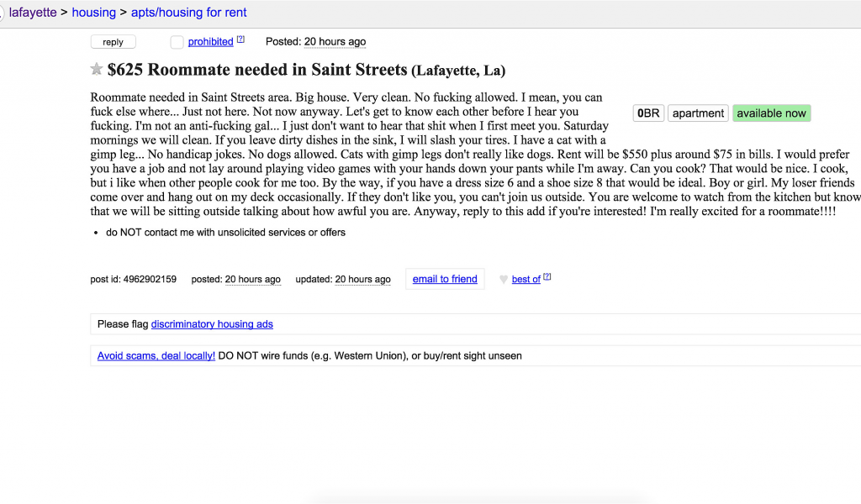Viewport: 861px width, 504px height.
Task: Open the reply button
Action: click(x=114, y=42)
